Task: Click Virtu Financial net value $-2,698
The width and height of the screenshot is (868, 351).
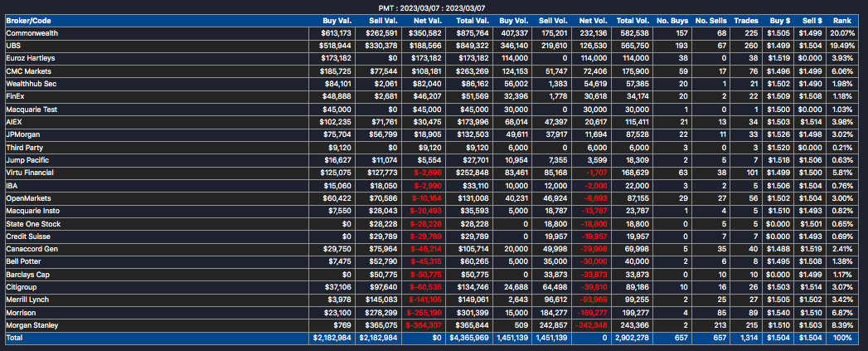Action: (x=429, y=173)
